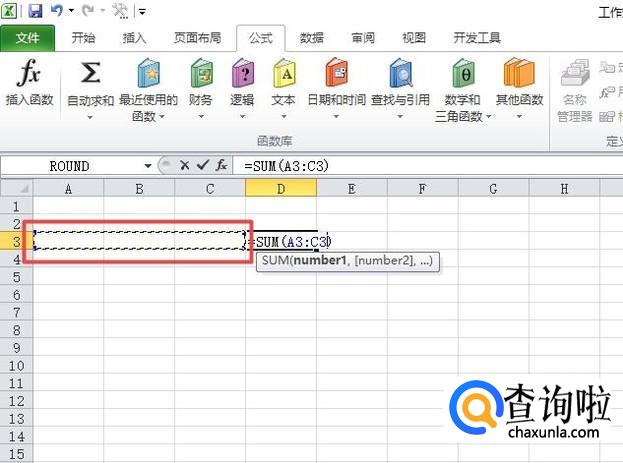This screenshot has width=623, height=463.
Task: Switch to the Formulas (公式) tab
Action: click(261, 38)
